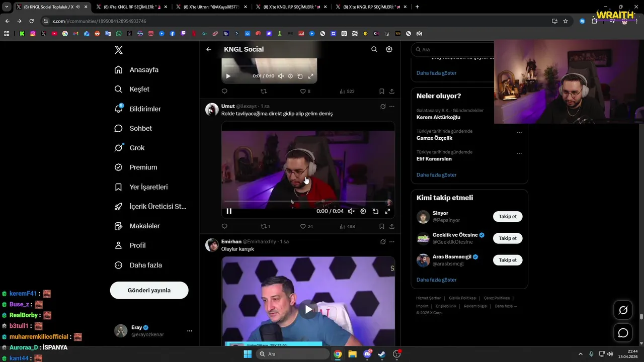Viewport: 644px width, 362px height.
Task: Show more under Kimi takip etmeli
Action: click(x=436, y=280)
